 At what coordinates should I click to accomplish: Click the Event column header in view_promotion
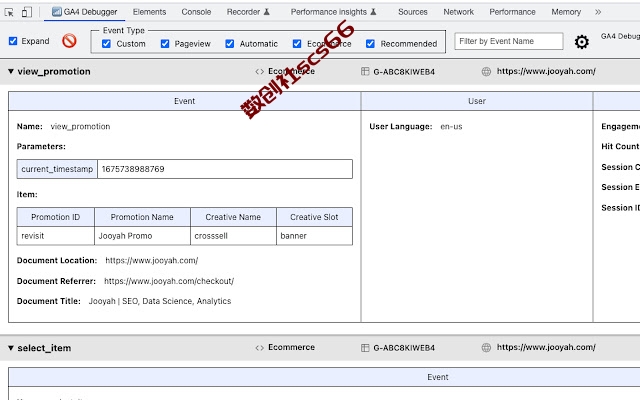click(184, 101)
